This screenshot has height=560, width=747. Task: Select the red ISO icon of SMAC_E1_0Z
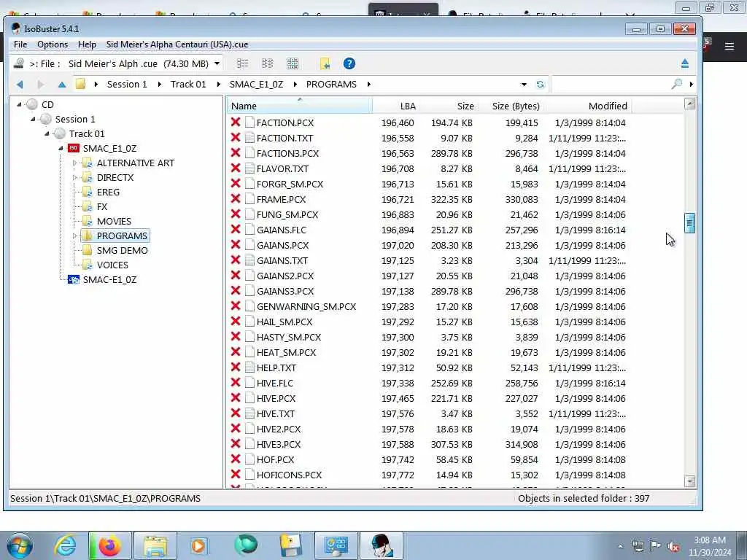coord(74,148)
